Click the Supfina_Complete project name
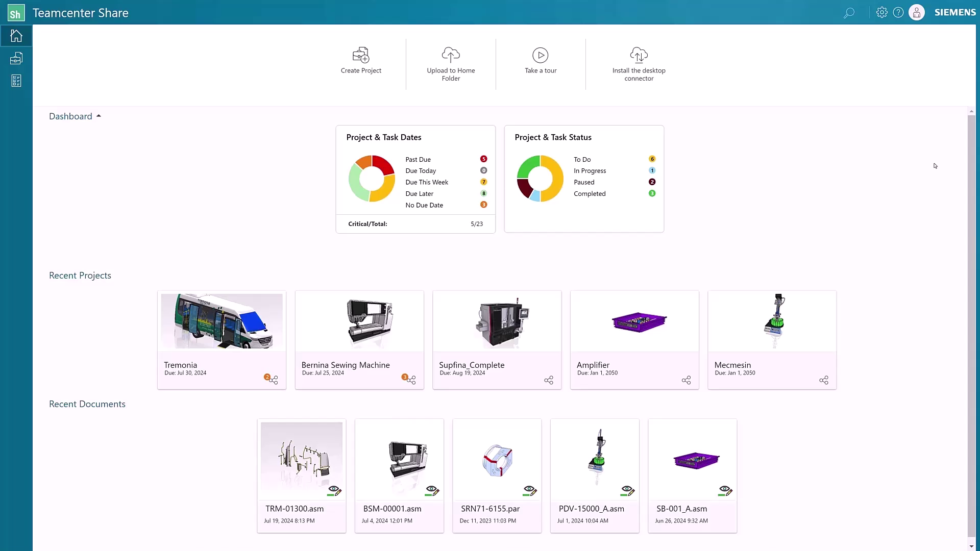 (472, 365)
